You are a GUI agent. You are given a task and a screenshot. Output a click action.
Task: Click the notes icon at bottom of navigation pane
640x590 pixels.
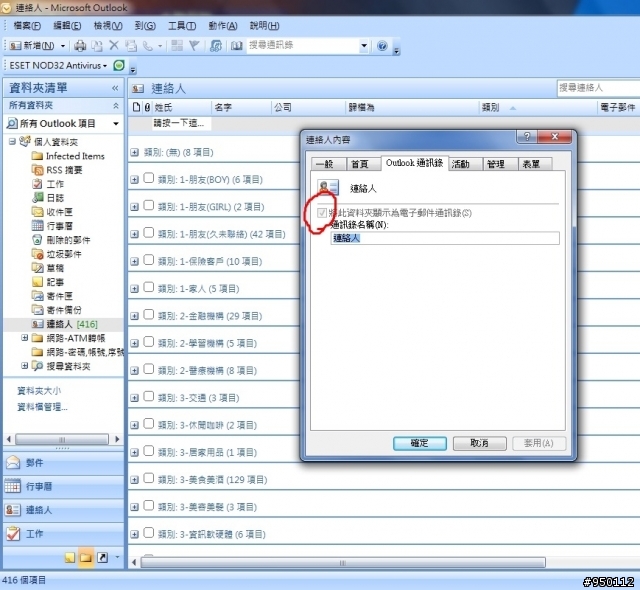70,557
